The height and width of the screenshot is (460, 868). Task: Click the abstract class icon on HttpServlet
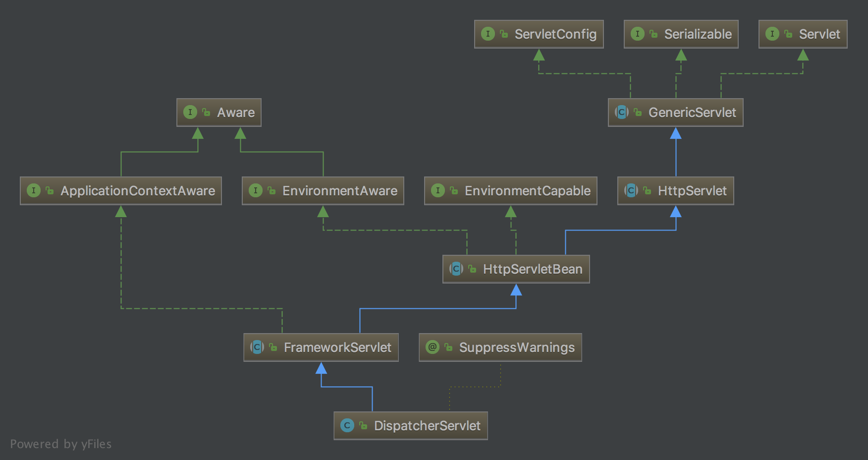click(631, 190)
